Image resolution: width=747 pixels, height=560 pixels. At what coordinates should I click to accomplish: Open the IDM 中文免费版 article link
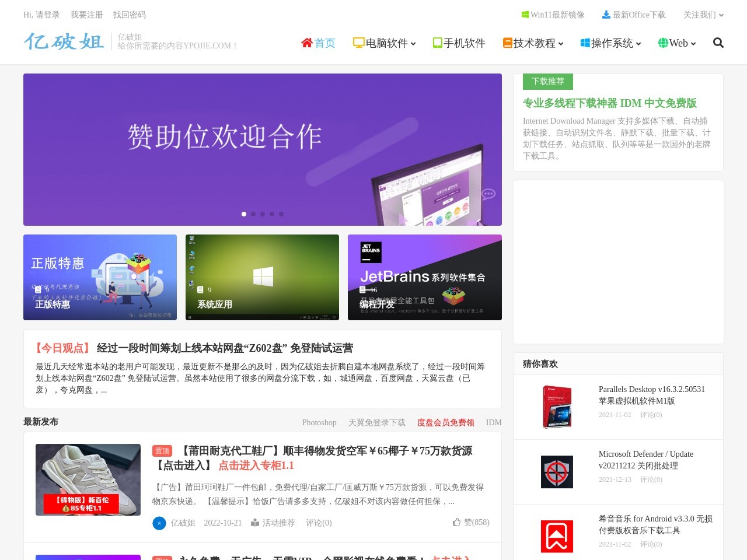tap(609, 103)
